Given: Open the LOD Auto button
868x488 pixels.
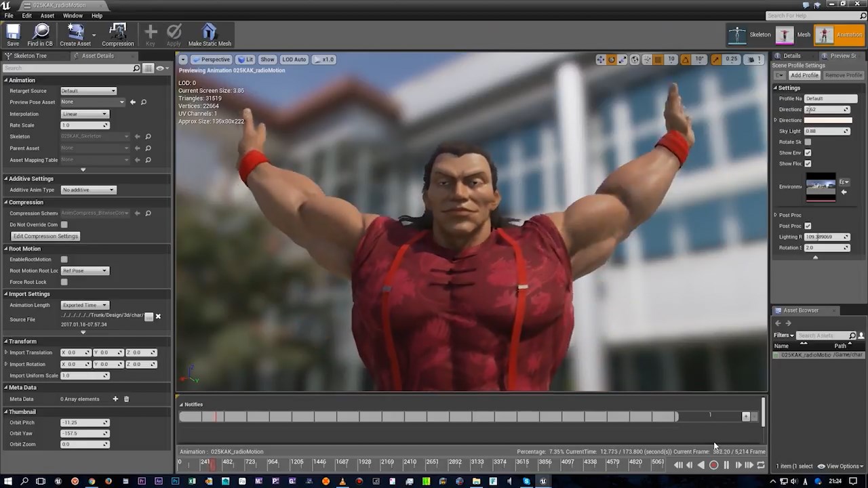Looking at the screenshot, I should pos(294,60).
